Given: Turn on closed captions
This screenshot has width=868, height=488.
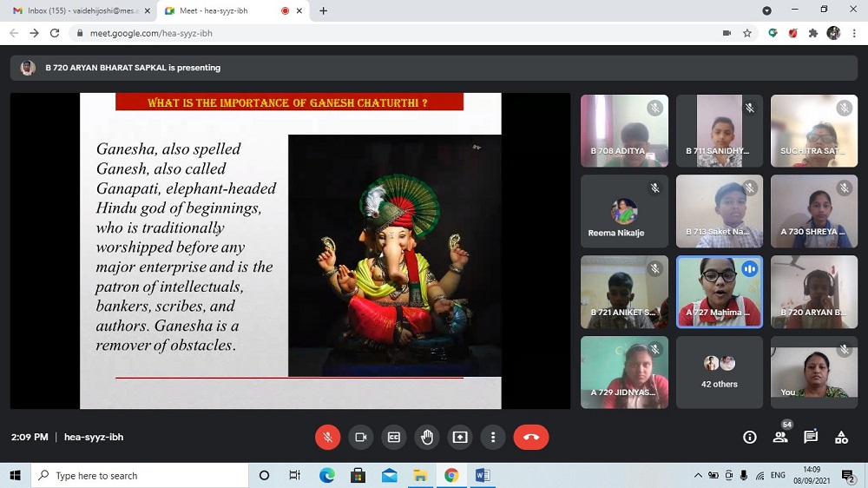Looking at the screenshot, I should tap(393, 437).
